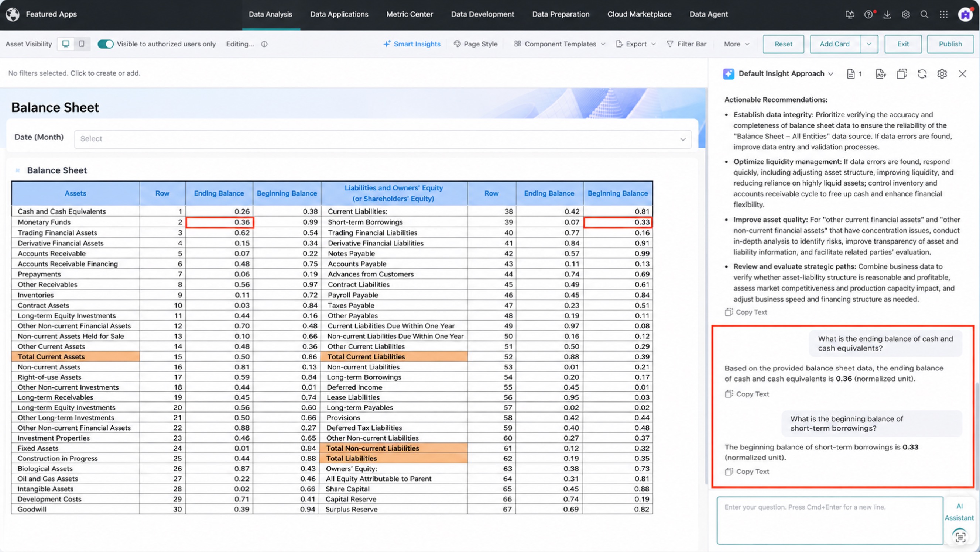
Task: Click the Publish button
Action: [x=950, y=44]
